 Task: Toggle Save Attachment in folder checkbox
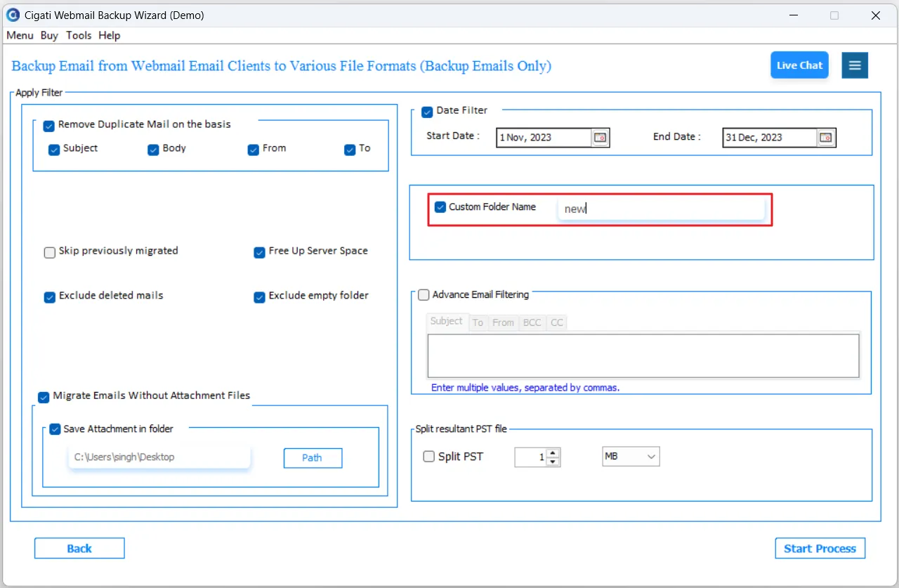click(55, 430)
